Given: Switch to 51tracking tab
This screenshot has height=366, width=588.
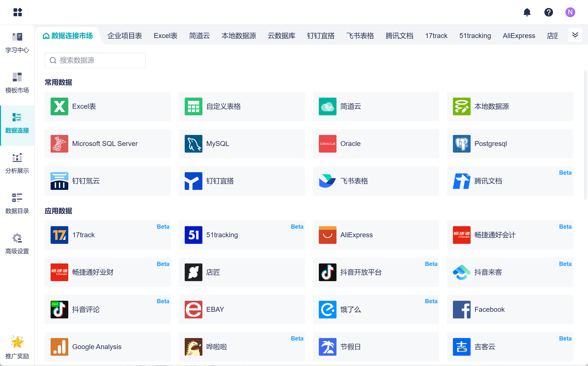Looking at the screenshot, I should pyautogui.click(x=475, y=36).
